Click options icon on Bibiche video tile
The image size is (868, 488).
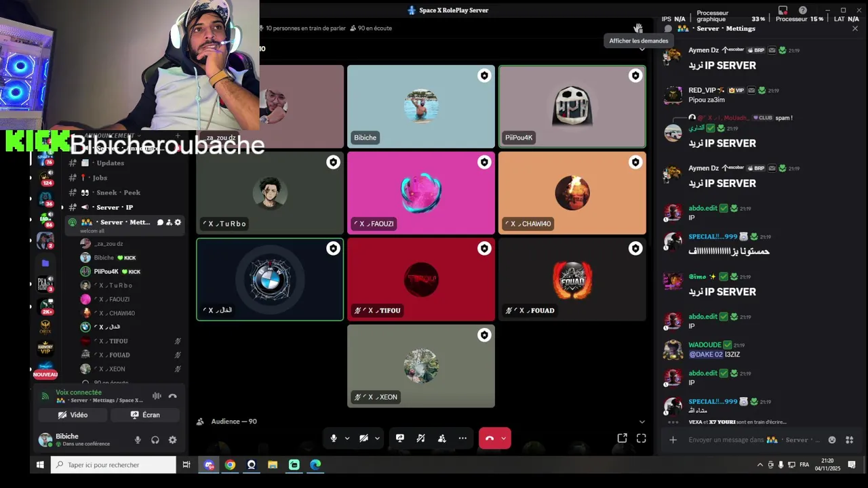coord(484,76)
